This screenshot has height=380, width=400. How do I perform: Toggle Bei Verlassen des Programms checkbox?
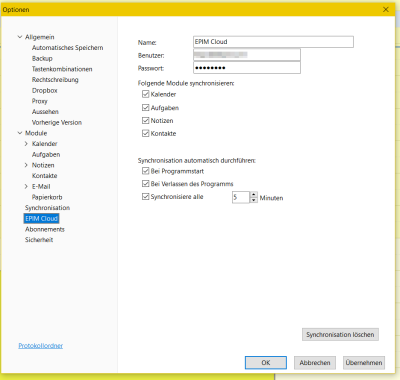145,184
